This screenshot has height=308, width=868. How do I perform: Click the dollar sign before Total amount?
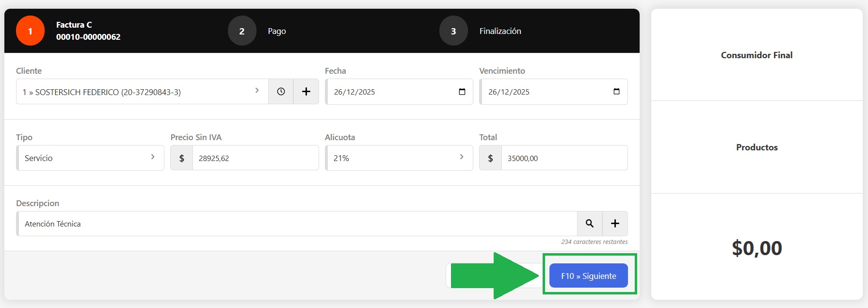490,158
